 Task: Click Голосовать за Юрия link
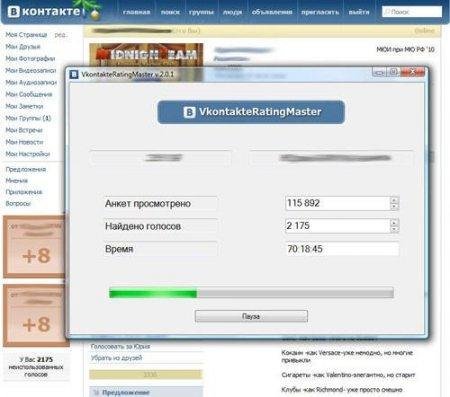pyautogui.click(x=120, y=347)
